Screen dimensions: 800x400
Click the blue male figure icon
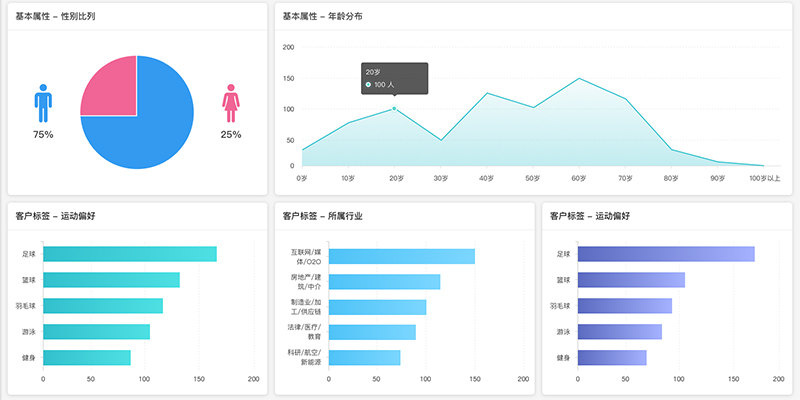point(43,103)
